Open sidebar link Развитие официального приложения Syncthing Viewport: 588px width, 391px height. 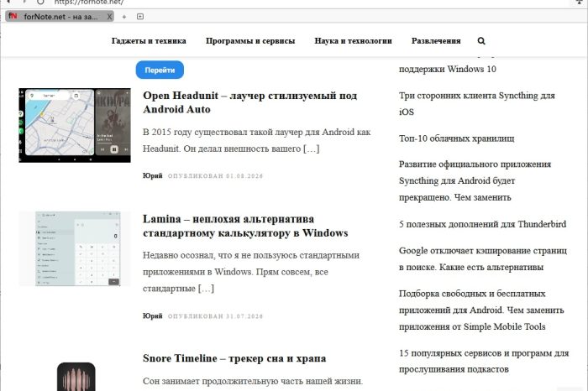(x=475, y=180)
